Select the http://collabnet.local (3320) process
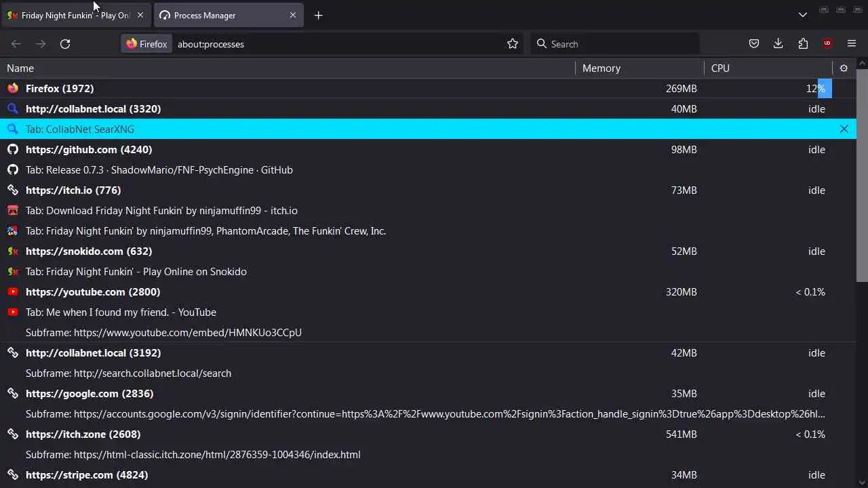 click(428, 108)
